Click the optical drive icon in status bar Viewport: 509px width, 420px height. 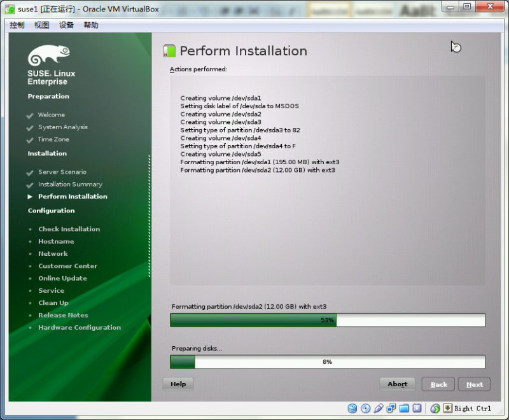[x=365, y=408]
